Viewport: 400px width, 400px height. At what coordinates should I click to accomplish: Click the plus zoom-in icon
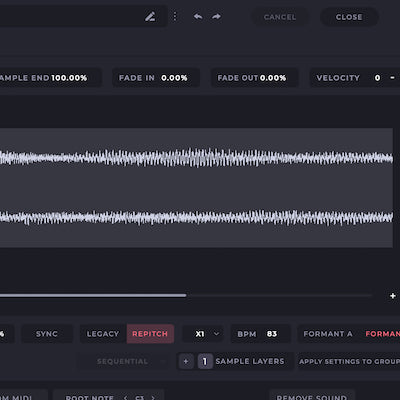393,296
